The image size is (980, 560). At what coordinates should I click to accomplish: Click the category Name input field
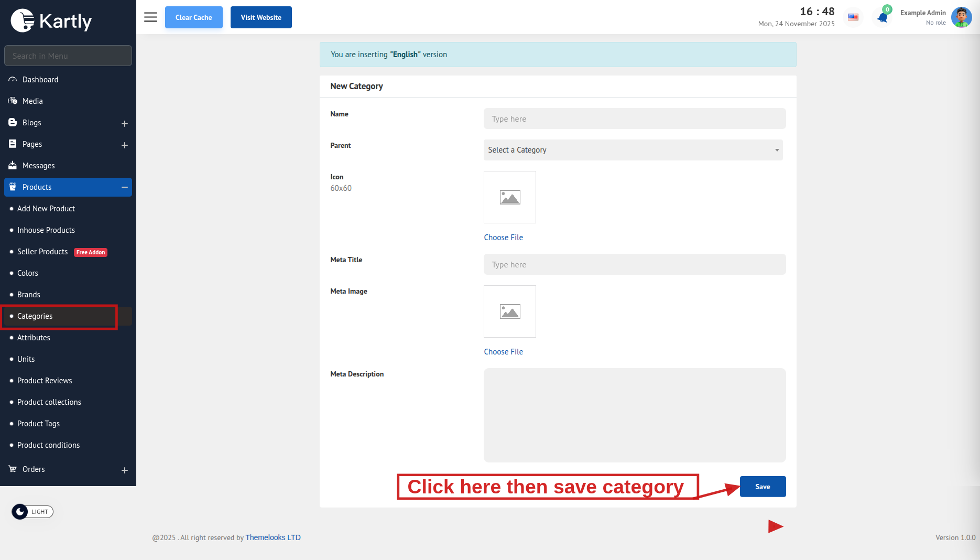tap(634, 119)
